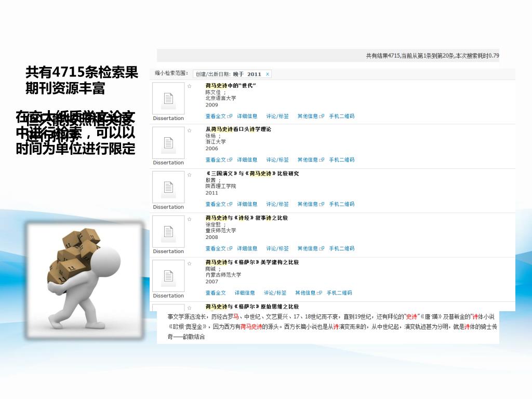Image resolution: width=532 pixels, height=399 pixels.
Task: Open 其他信息 for 北京语言大学 result
Action: pos(311,116)
